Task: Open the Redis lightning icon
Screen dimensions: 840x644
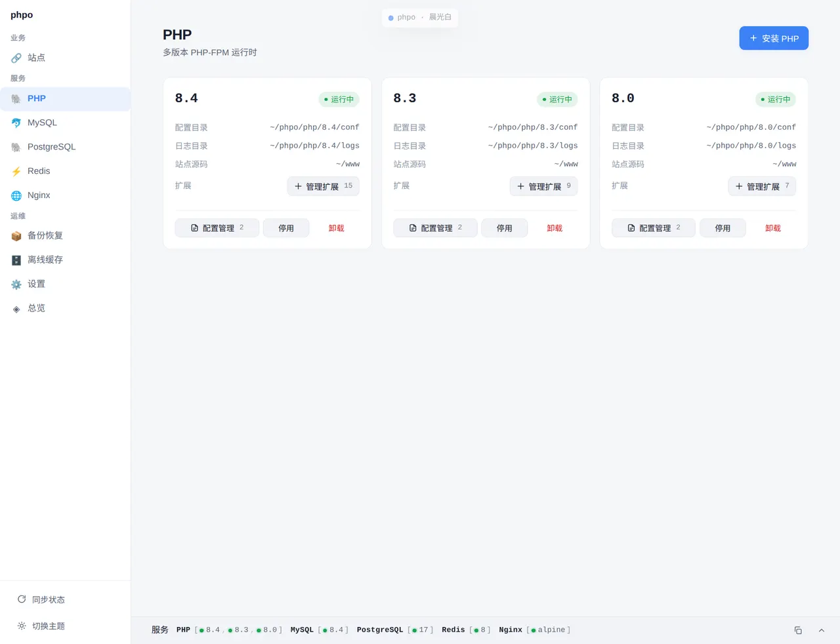Action: click(16, 172)
